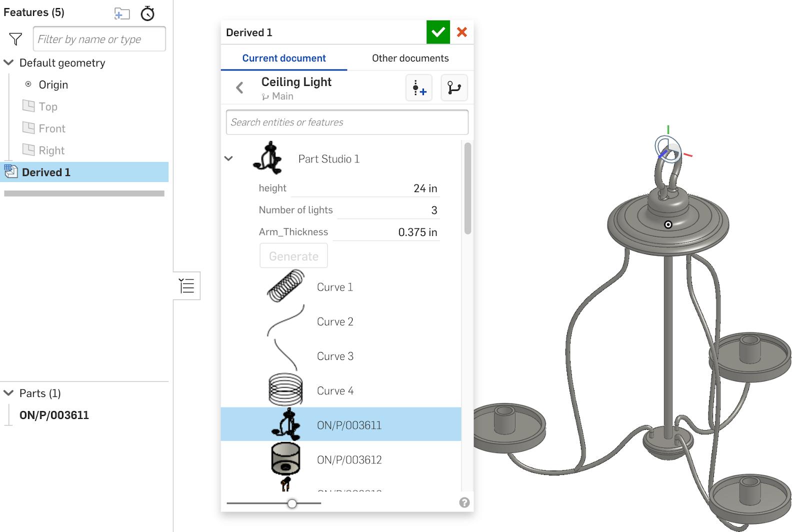Open the rollback timer icon
The image size is (800, 532).
147,13
